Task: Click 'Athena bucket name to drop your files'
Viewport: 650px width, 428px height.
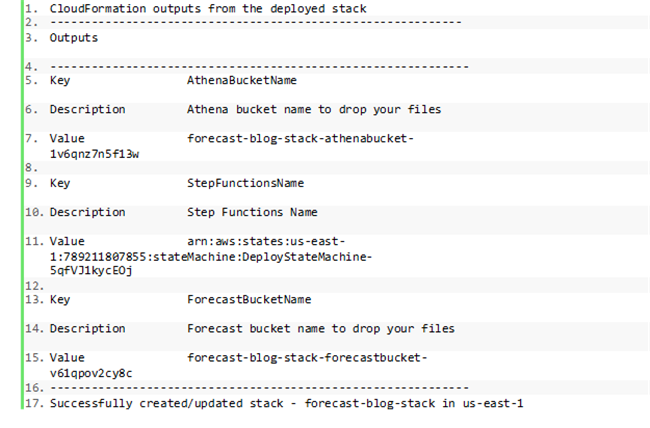Action: click(x=314, y=109)
